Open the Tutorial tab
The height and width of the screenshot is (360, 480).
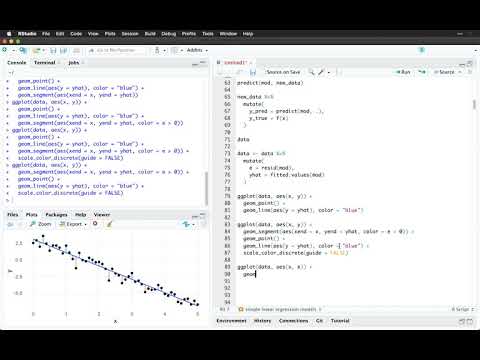(x=340, y=321)
